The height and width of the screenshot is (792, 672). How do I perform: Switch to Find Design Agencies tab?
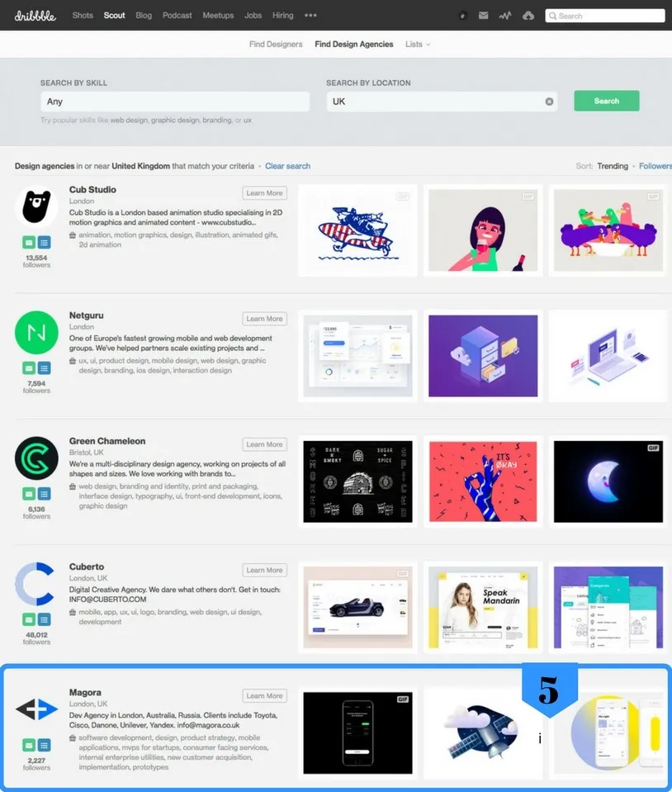point(354,44)
